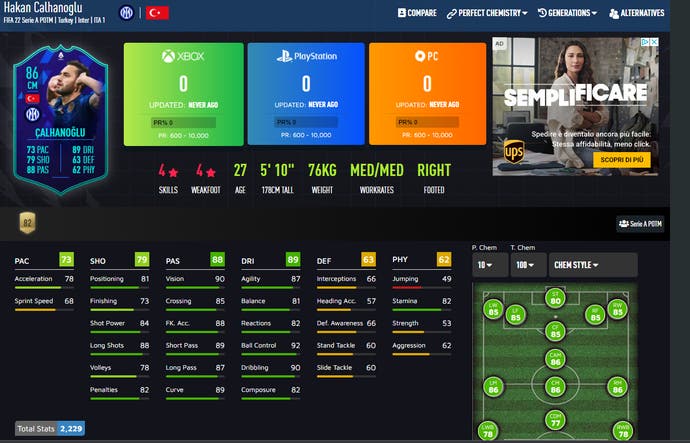Click the Xbox price card
The height and width of the screenshot is (443, 690).
[x=184, y=94]
